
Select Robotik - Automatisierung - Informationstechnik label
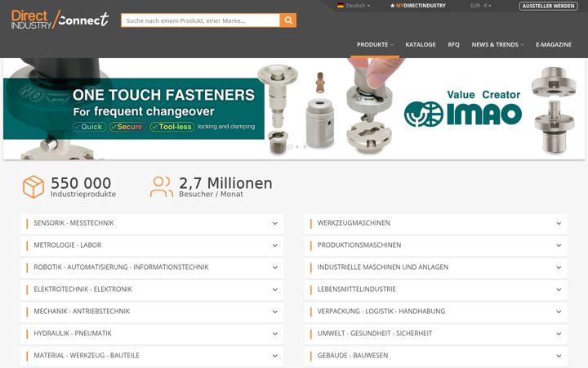[121, 267]
